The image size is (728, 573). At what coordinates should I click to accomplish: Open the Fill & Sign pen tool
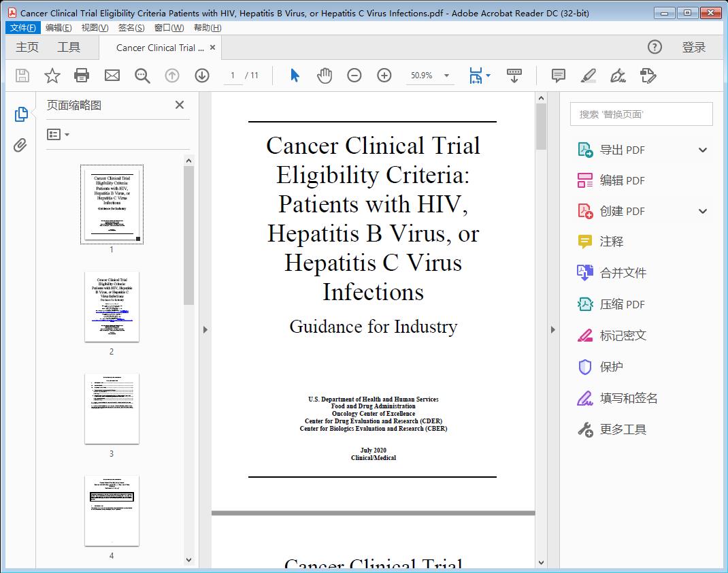(618, 76)
